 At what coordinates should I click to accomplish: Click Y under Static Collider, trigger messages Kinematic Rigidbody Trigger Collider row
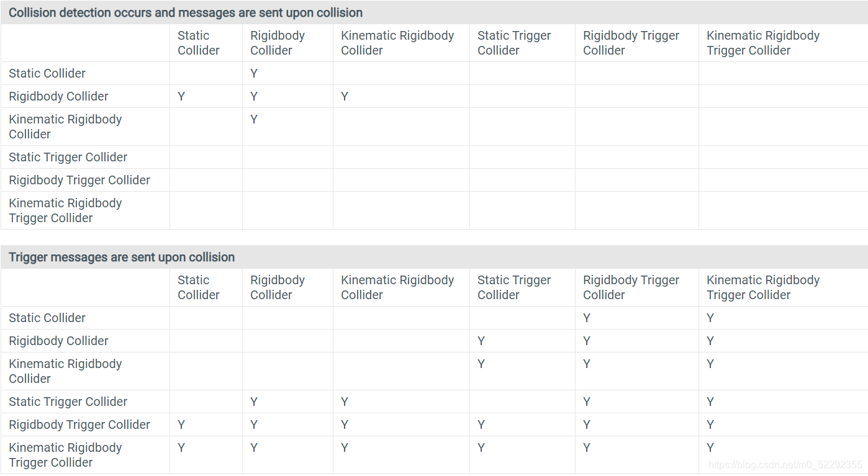[x=181, y=447]
